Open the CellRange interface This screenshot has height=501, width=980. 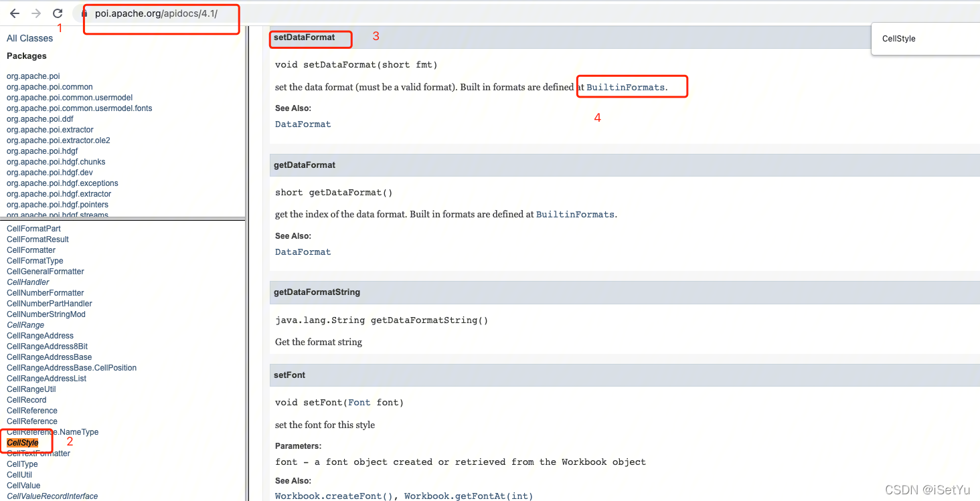pos(25,325)
